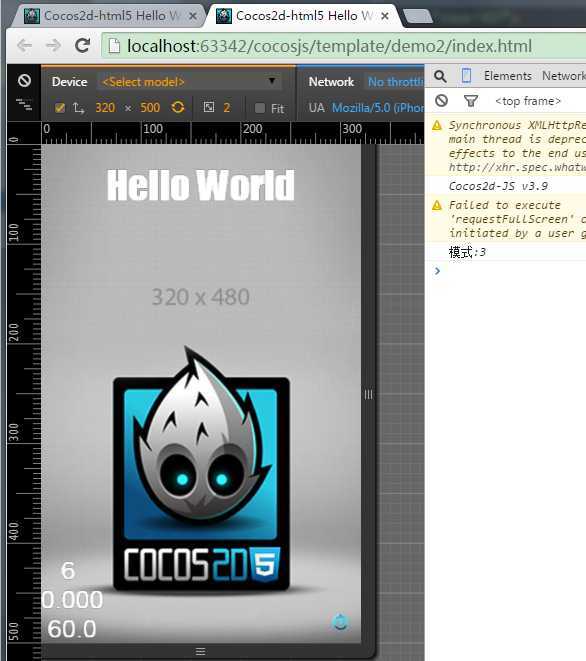
Task: Toggle device mode phone icon
Action: (466, 76)
